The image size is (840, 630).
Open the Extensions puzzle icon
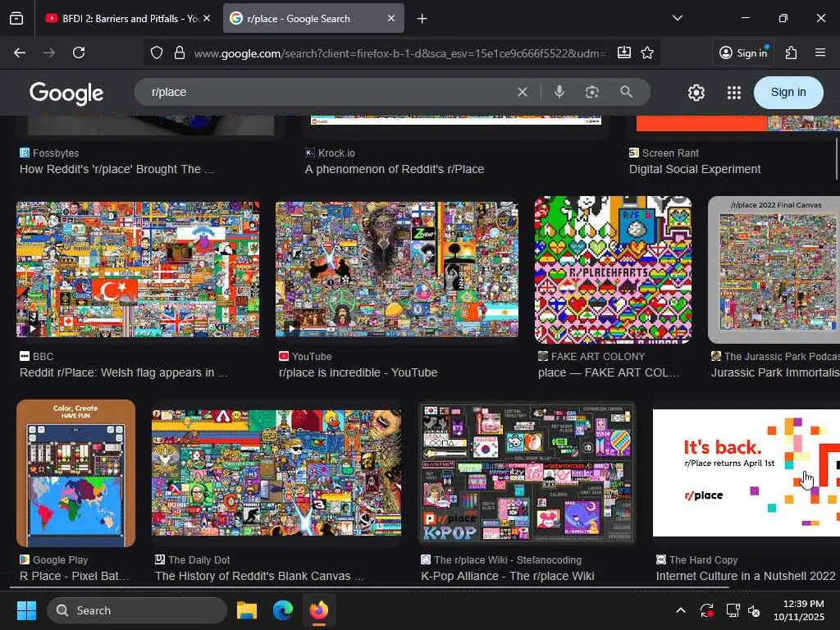pos(792,52)
